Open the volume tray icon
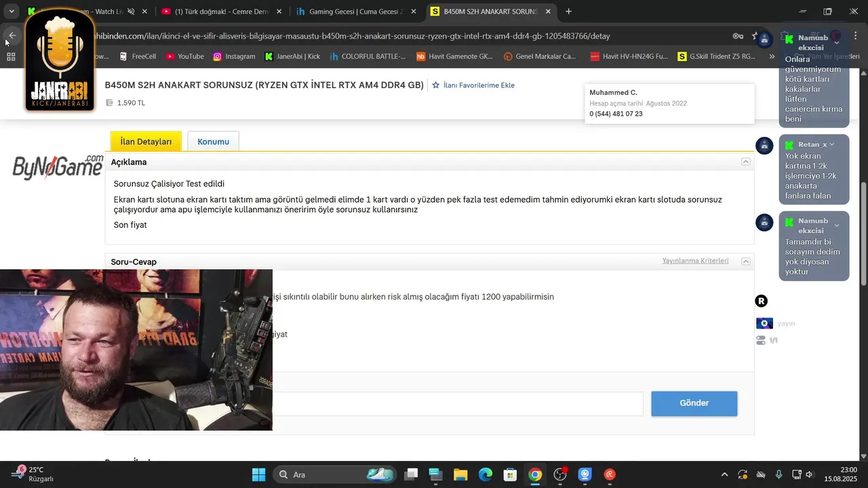Image resolution: width=868 pixels, height=488 pixels. point(810,474)
